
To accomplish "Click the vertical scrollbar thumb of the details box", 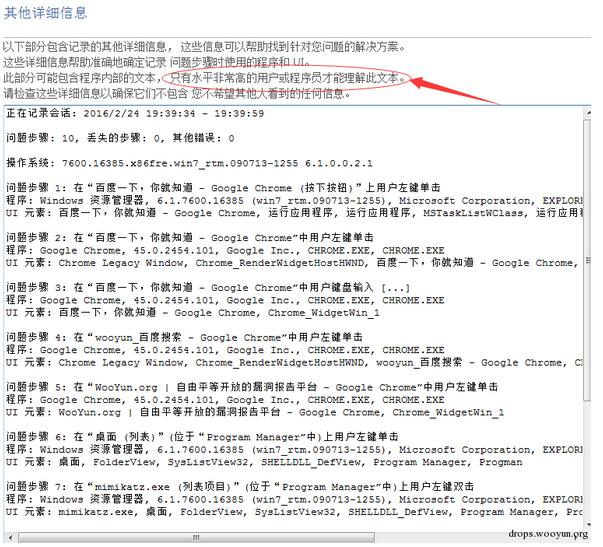I will click(x=587, y=261).
